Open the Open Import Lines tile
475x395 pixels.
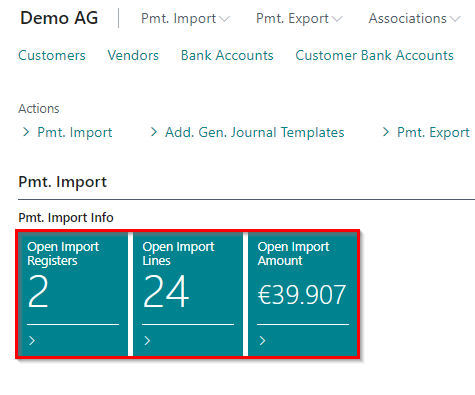188,294
